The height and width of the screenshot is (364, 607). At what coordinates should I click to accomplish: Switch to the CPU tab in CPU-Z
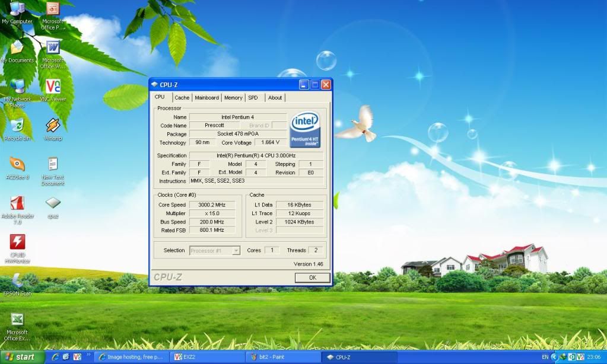click(160, 97)
